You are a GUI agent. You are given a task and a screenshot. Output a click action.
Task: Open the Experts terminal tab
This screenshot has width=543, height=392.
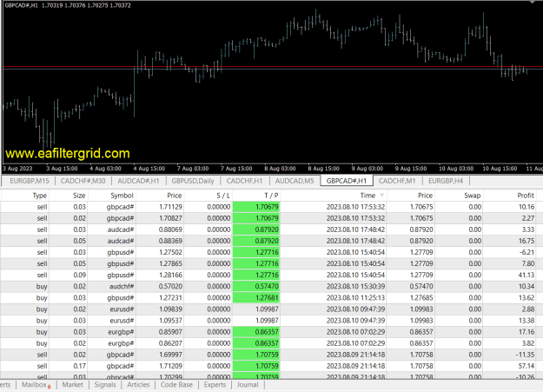click(215, 385)
